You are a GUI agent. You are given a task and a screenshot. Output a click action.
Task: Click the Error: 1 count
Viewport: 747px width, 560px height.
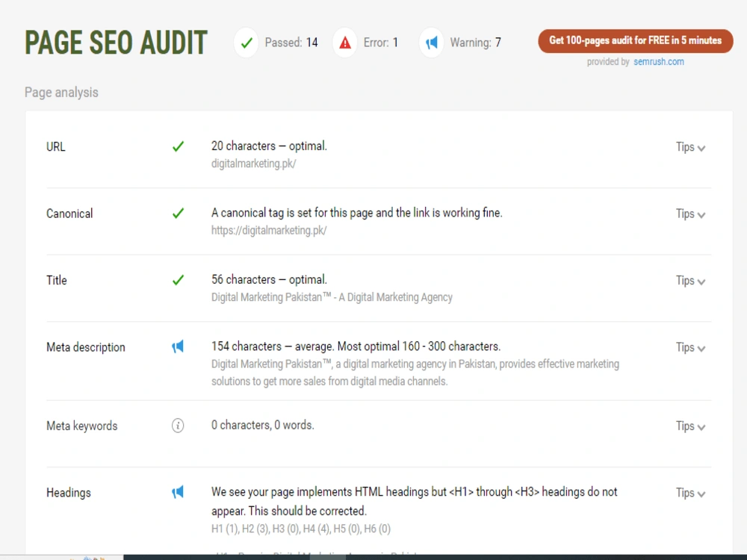pos(380,43)
